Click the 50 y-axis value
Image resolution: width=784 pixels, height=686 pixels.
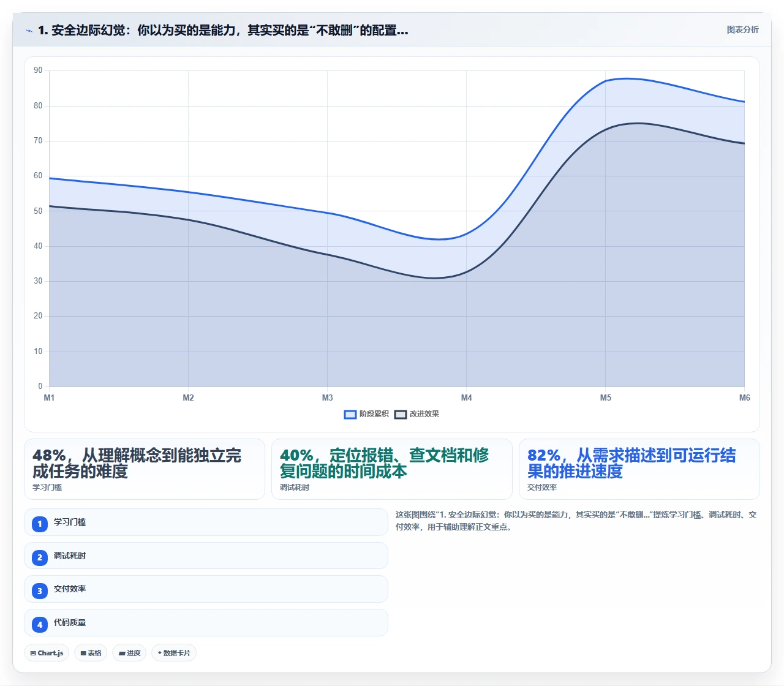pos(38,211)
